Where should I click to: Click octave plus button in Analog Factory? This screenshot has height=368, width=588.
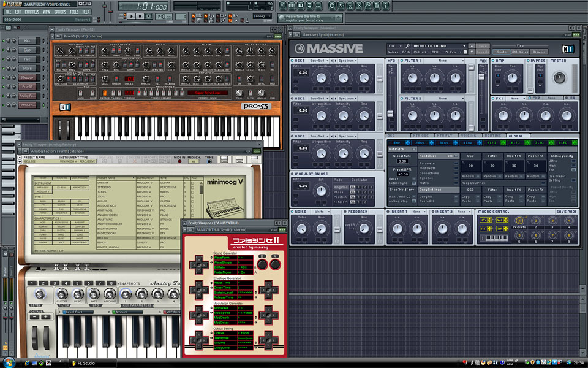point(45,317)
